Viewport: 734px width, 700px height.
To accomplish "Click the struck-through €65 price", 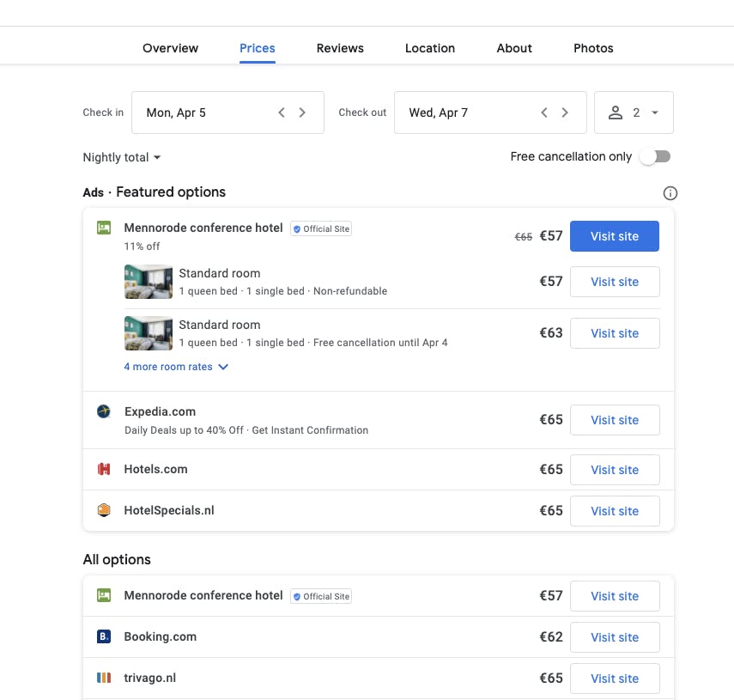I will tap(524, 237).
